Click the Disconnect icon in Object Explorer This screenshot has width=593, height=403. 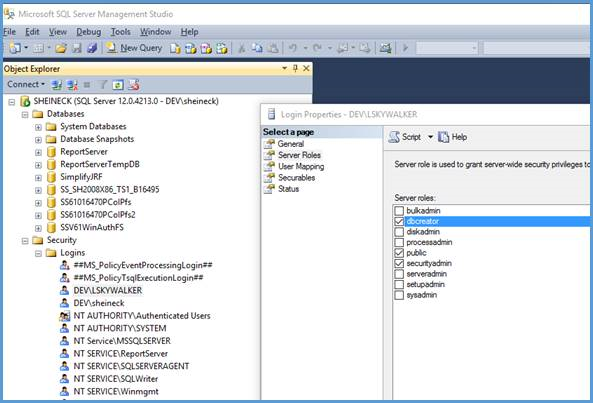pos(72,85)
